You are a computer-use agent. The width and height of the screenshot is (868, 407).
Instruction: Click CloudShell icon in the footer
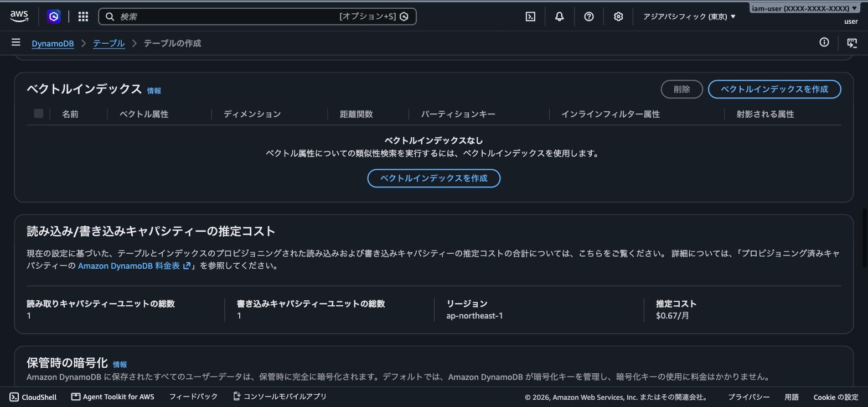tap(14, 397)
